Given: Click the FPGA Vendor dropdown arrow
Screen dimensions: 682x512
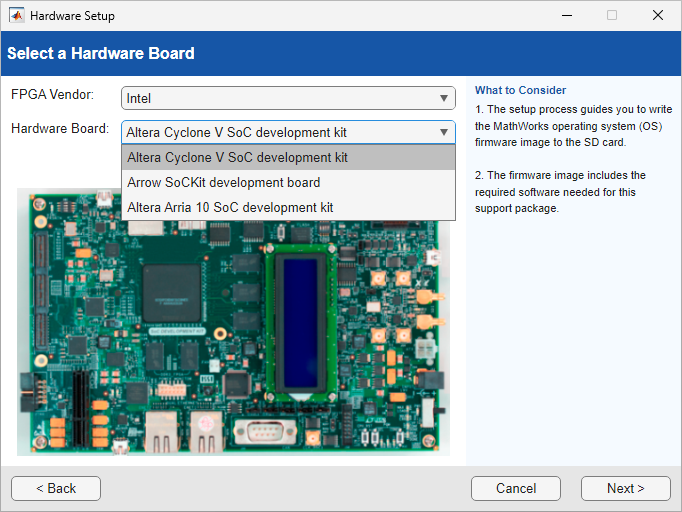Looking at the screenshot, I should click(444, 98).
